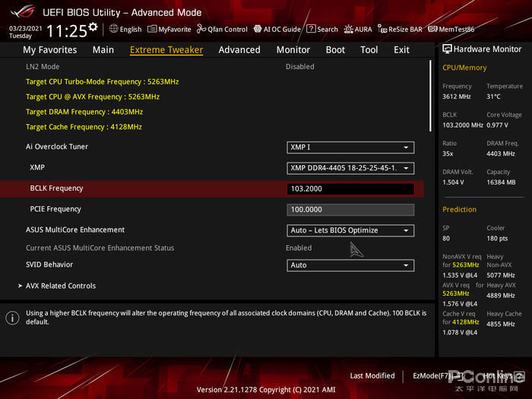Click the SP value 80
532x399 pixels.
[446, 239]
